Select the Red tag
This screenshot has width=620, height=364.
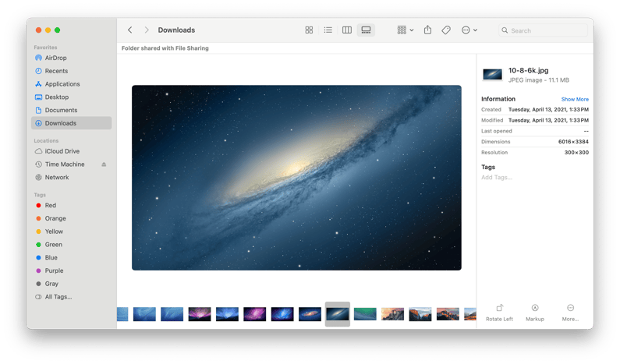pyautogui.click(x=71, y=205)
